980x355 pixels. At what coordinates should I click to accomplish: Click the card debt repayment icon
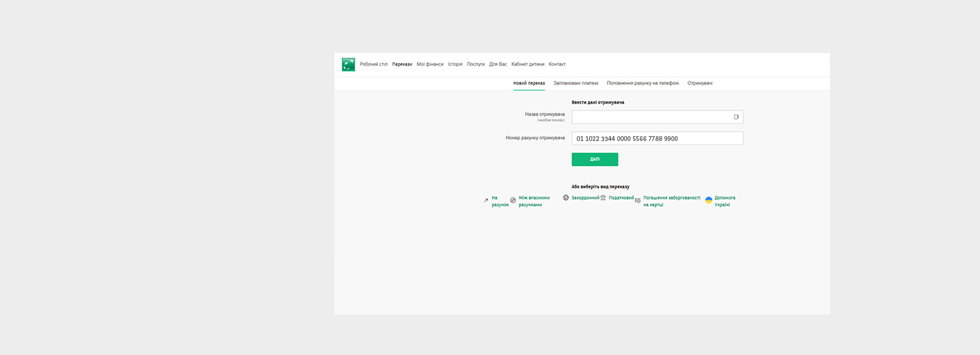(638, 200)
